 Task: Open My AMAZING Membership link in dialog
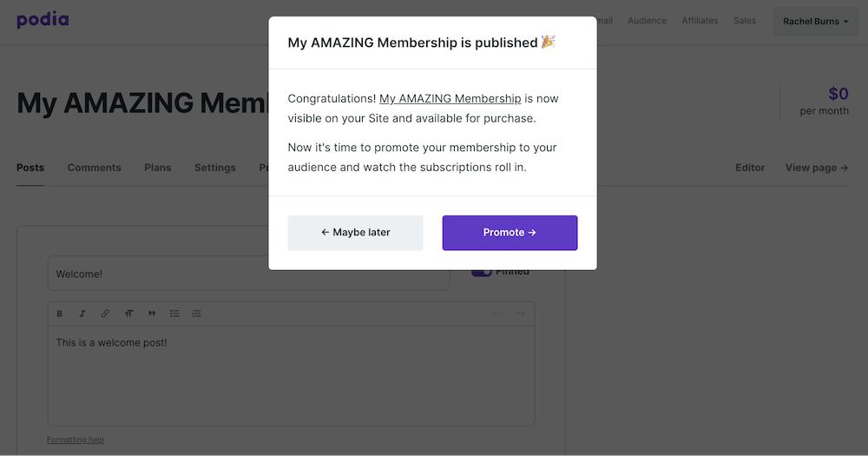[450, 99]
